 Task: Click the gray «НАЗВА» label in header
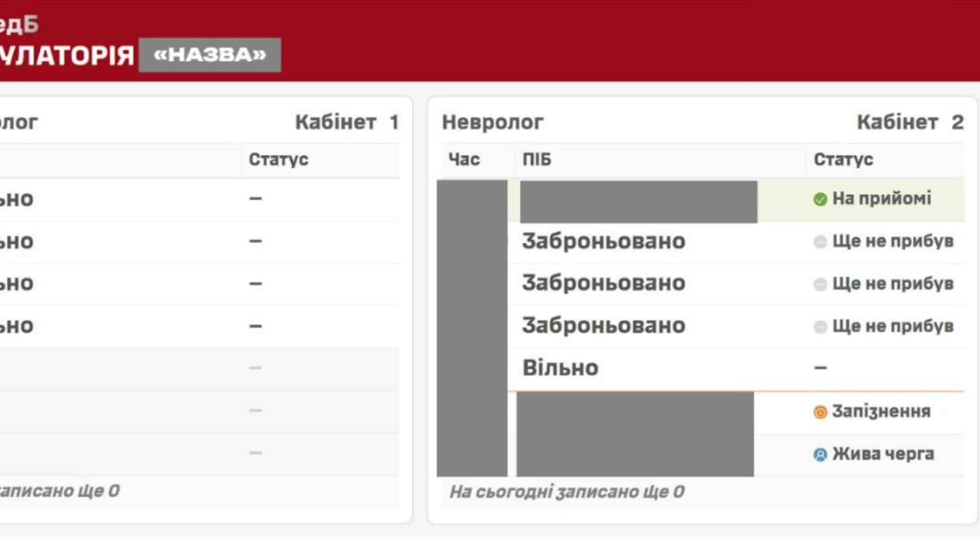pyautogui.click(x=210, y=55)
